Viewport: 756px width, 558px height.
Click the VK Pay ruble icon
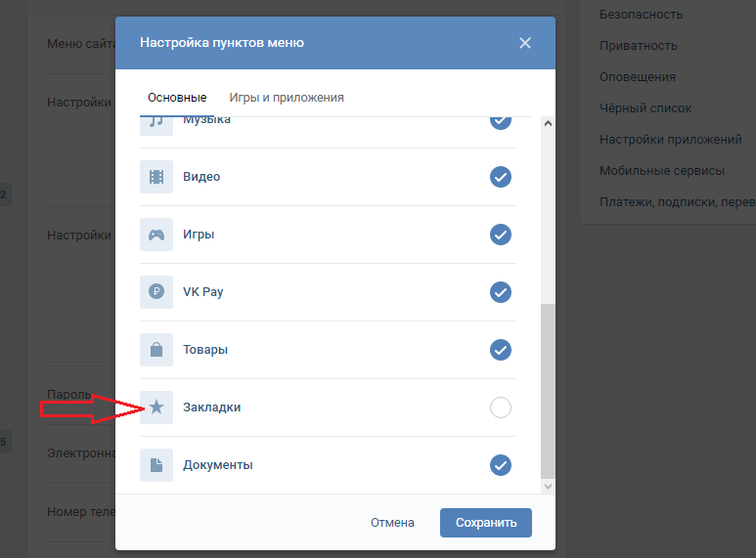(156, 292)
